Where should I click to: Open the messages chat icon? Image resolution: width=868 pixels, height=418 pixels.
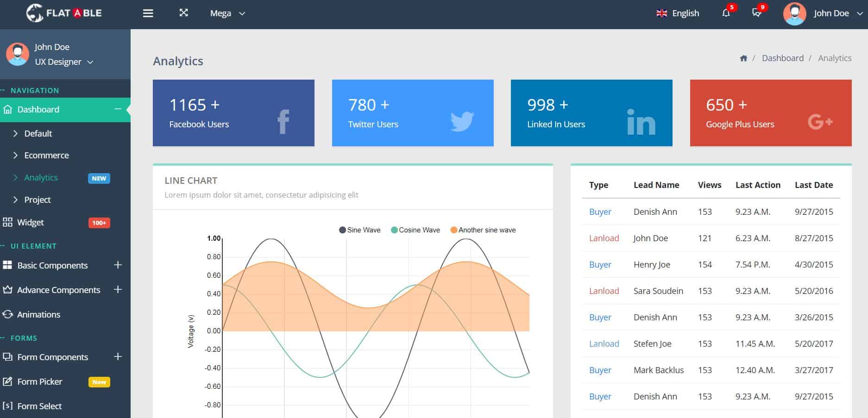pyautogui.click(x=757, y=14)
